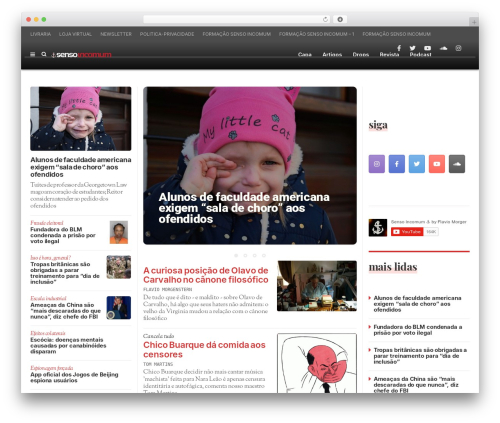Select second carousel dot indicator
Viewport: 500px width, 423px height.
245,255
